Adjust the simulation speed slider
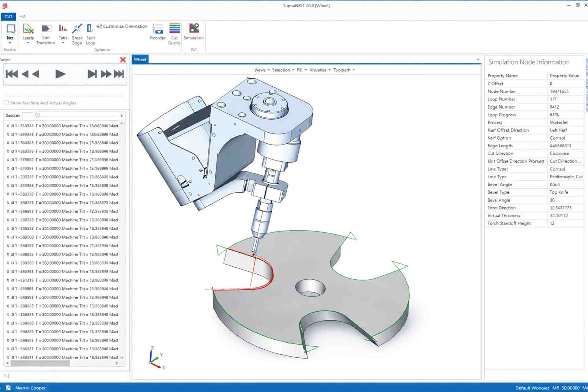 (37, 115)
